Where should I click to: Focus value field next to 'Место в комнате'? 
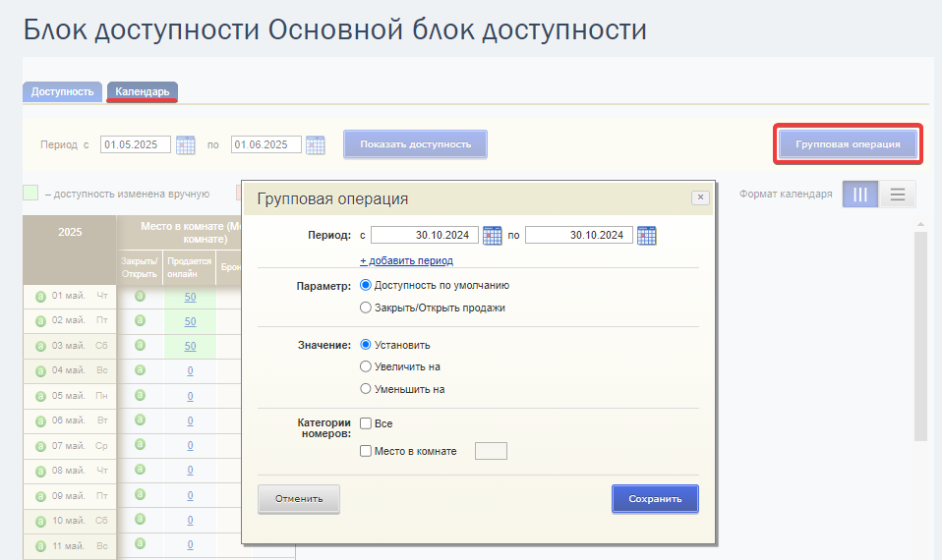pyautogui.click(x=491, y=451)
